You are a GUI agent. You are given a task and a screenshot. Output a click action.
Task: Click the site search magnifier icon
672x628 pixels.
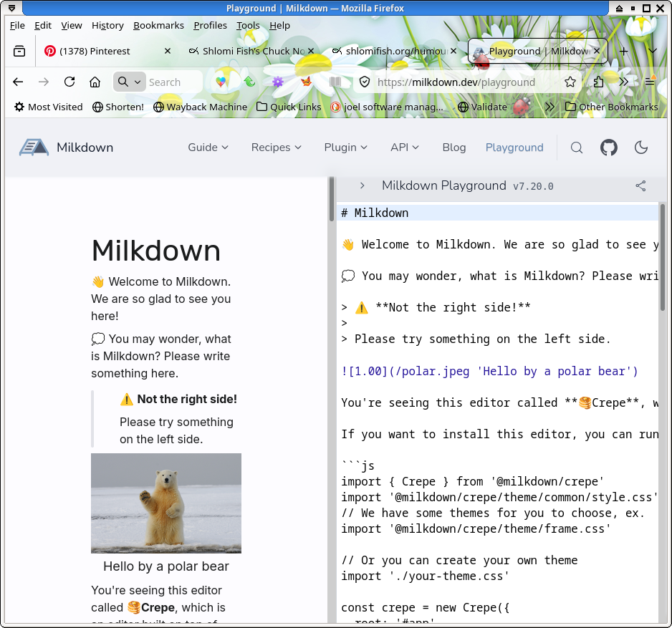pos(577,148)
